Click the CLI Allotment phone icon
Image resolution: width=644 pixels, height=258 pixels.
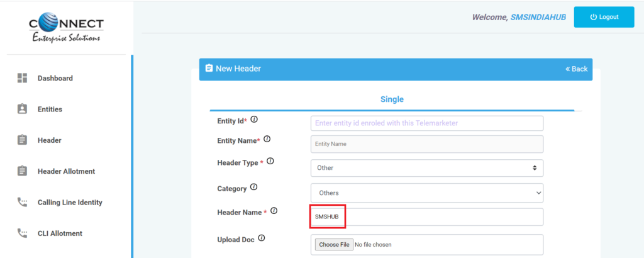point(22,233)
